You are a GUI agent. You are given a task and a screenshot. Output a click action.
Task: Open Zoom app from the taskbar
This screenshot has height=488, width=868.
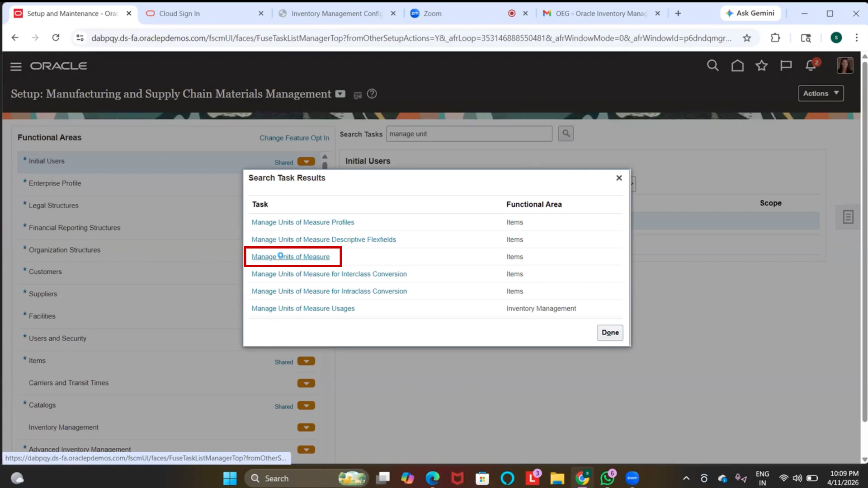(632, 478)
